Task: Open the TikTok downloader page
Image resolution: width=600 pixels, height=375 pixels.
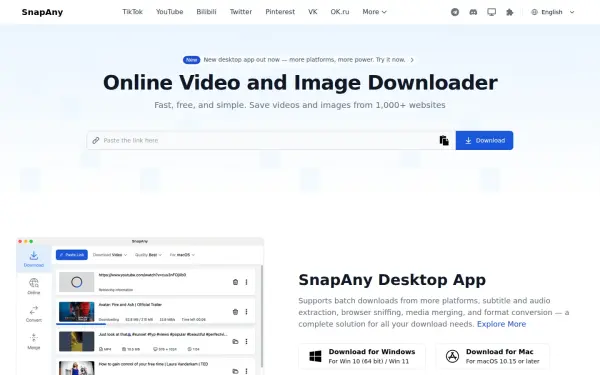Action: (132, 12)
